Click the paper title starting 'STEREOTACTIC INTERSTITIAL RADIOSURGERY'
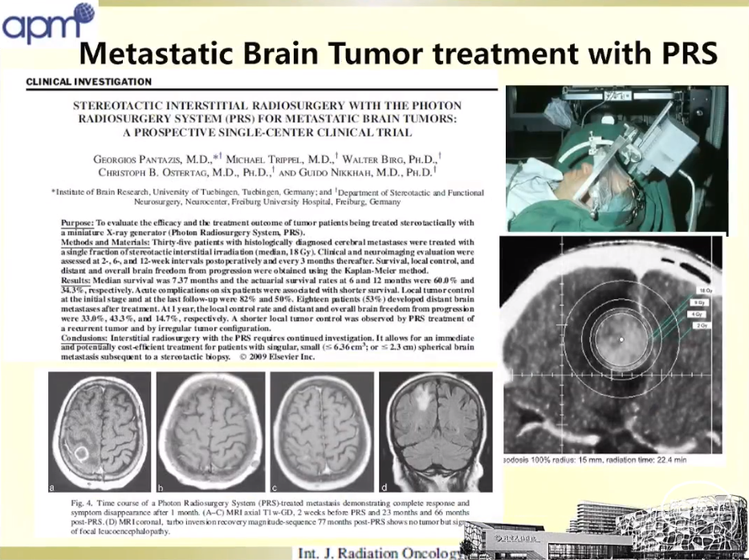 (267, 119)
